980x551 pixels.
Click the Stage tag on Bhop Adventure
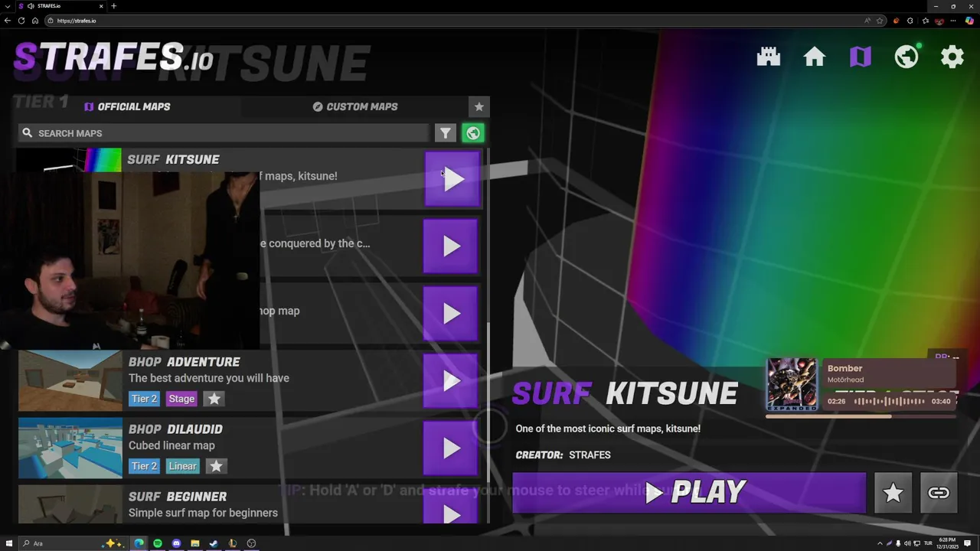(x=181, y=399)
